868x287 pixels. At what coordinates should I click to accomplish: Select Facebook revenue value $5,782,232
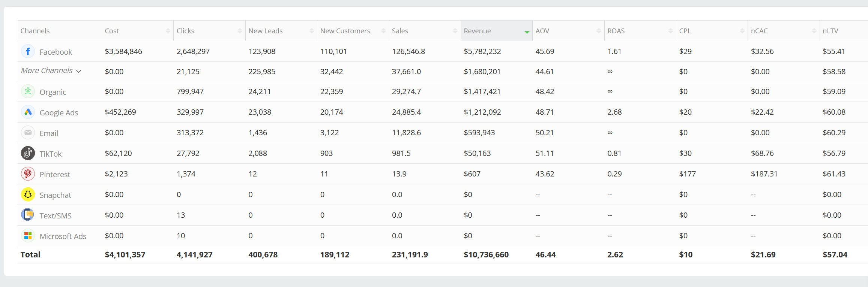(482, 51)
